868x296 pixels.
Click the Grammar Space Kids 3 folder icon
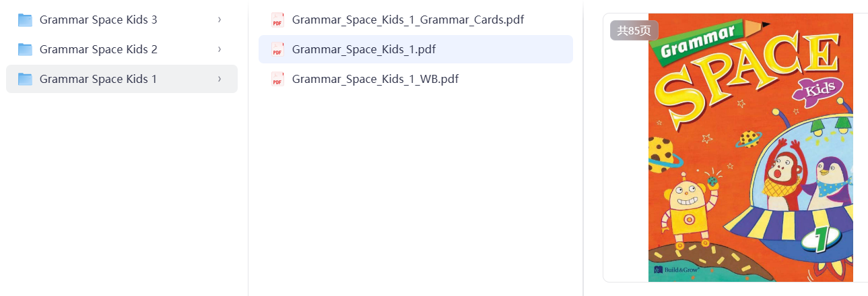point(25,20)
